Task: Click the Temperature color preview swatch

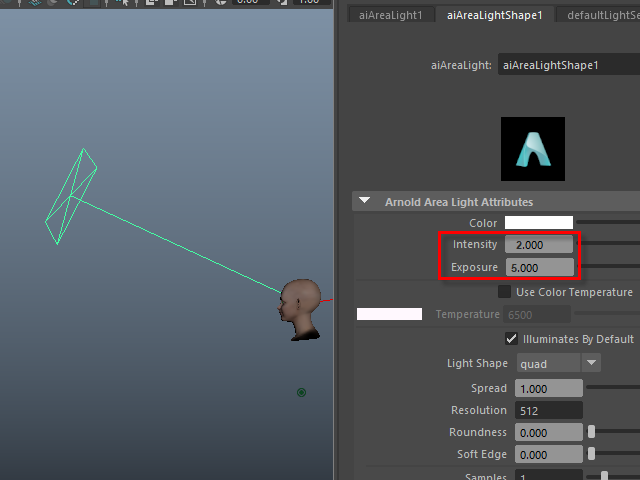Action: 390,315
